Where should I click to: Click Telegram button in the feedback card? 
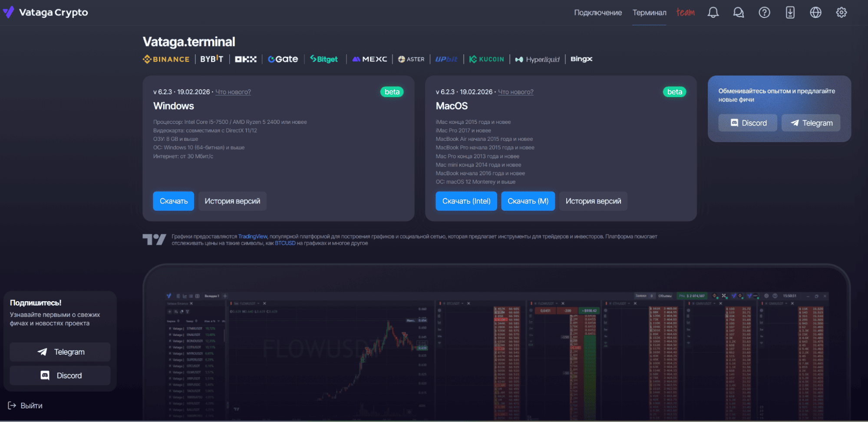pos(811,123)
